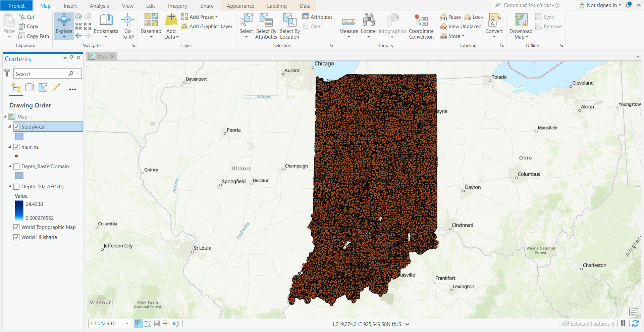Collapse the StudyArea layer legend
644x332 pixels.
tap(10, 127)
